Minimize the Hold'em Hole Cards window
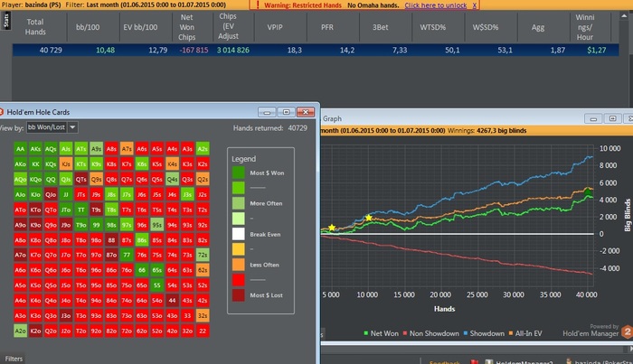Image resolution: width=633 pixels, height=364 pixels. click(267, 112)
